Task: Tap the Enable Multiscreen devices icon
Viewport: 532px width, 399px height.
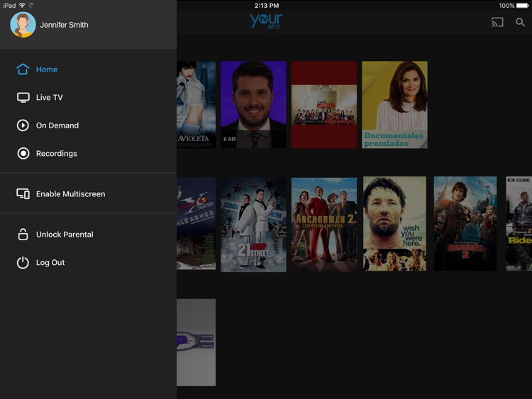Action: tap(23, 194)
